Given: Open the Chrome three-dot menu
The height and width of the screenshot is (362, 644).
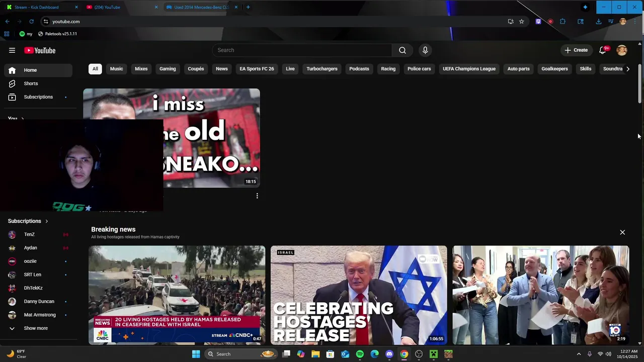Looking at the screenshot, I should (635, 22).
